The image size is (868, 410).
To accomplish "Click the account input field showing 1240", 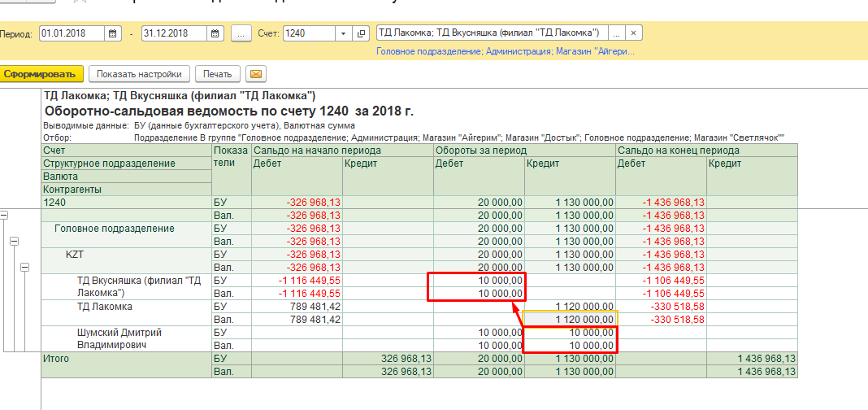I will click(310, 33).
